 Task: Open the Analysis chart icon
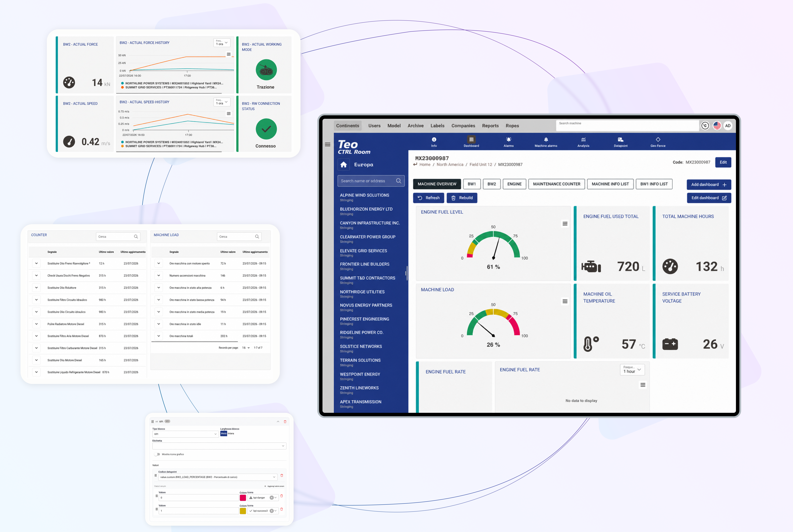[x=583, y=139]
